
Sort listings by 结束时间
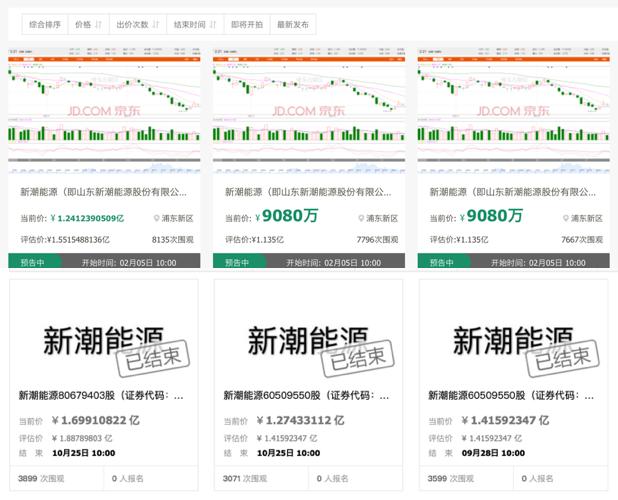(193, 24)
